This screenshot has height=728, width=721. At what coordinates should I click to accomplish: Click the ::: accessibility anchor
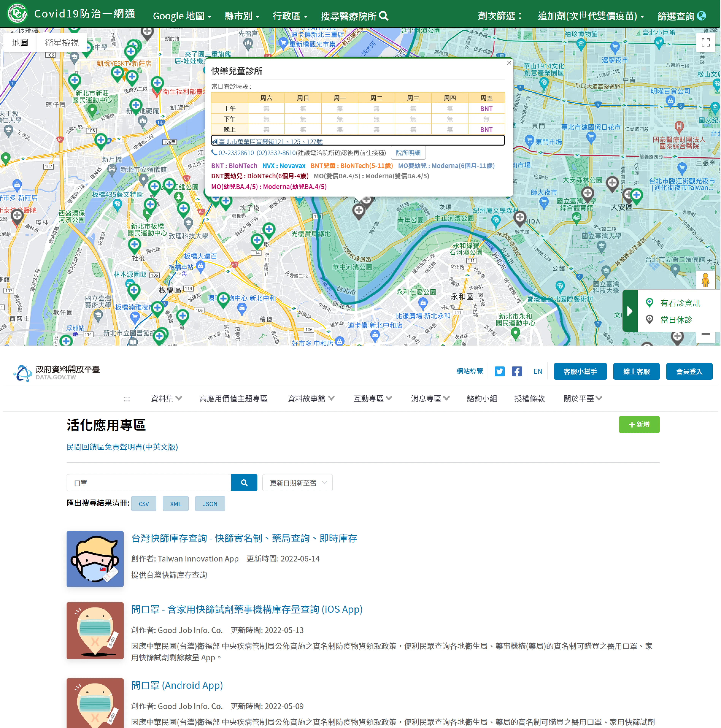click(127, 399)
